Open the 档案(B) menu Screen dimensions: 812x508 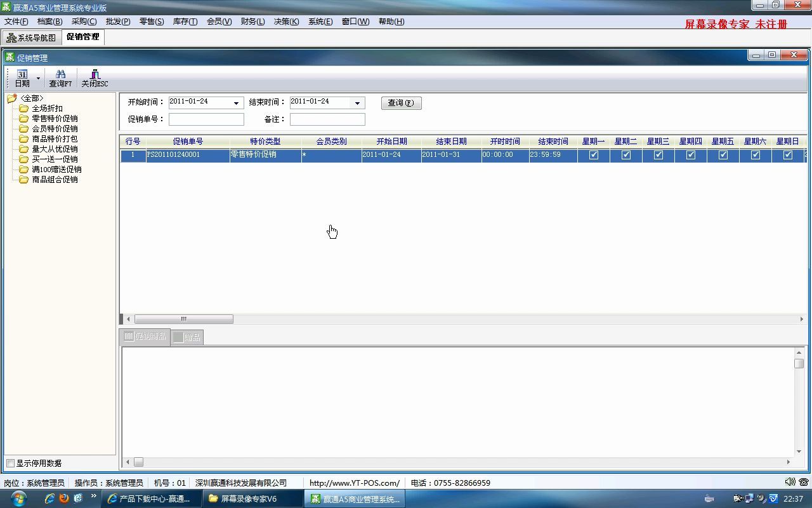pyautogui.click(x=49, y=22)
